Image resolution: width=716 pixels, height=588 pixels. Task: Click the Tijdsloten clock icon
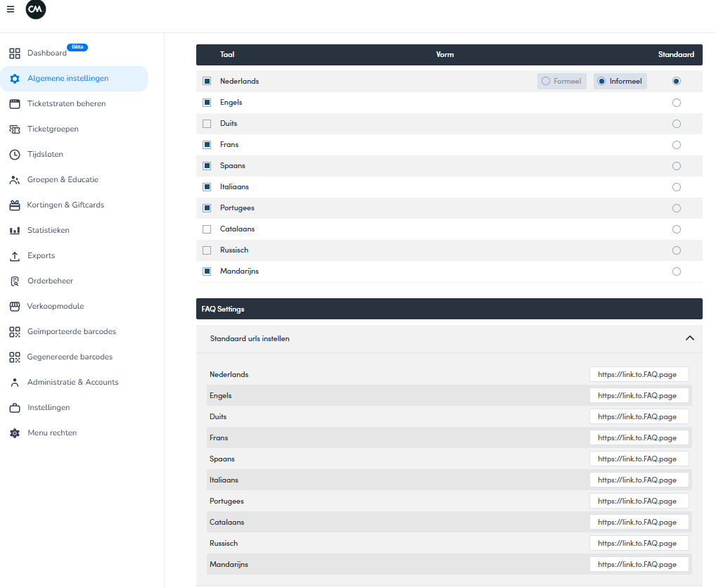pyautogui.click(x=15, y=155)
